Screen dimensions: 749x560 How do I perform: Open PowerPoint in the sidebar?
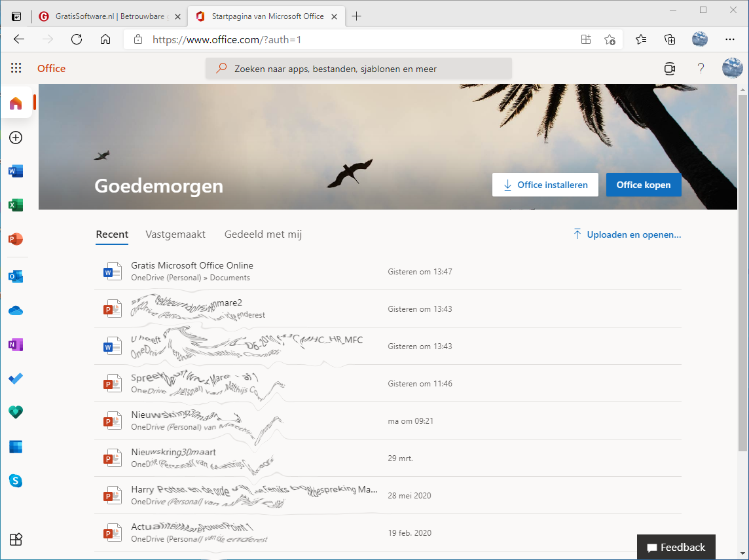(16, 240)
